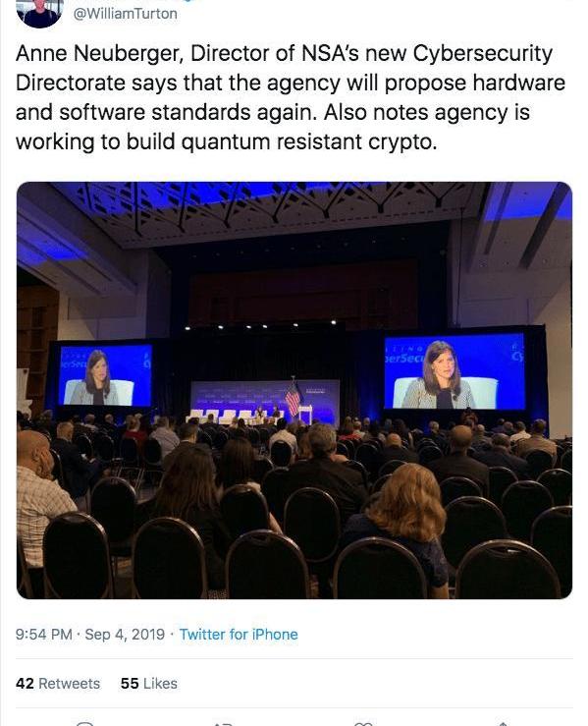
Task: View the 55 Likes list
Action: click(x=149, y=684)
